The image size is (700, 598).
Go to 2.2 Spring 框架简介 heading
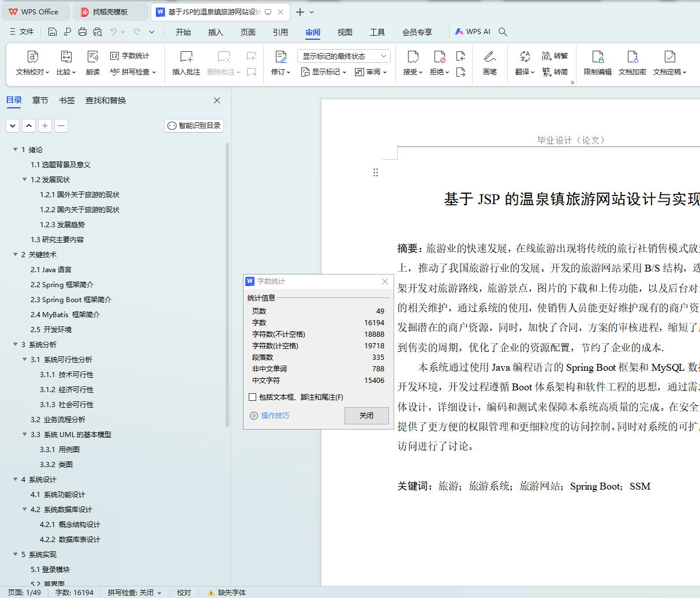coord(62,284)
